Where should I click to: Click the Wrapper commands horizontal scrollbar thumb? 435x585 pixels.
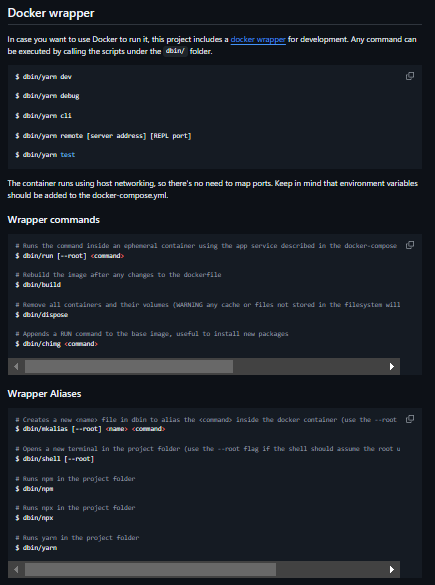point(129,366)
